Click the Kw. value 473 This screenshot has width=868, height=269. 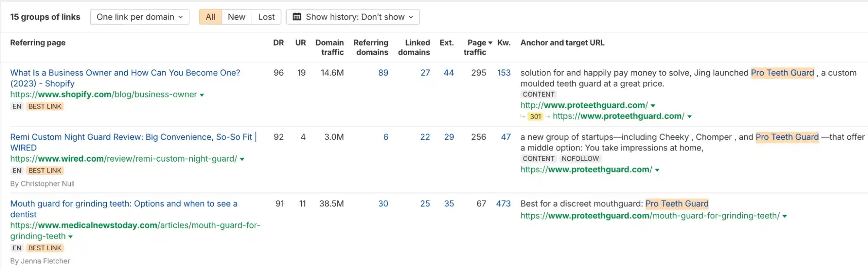[503, 203]
